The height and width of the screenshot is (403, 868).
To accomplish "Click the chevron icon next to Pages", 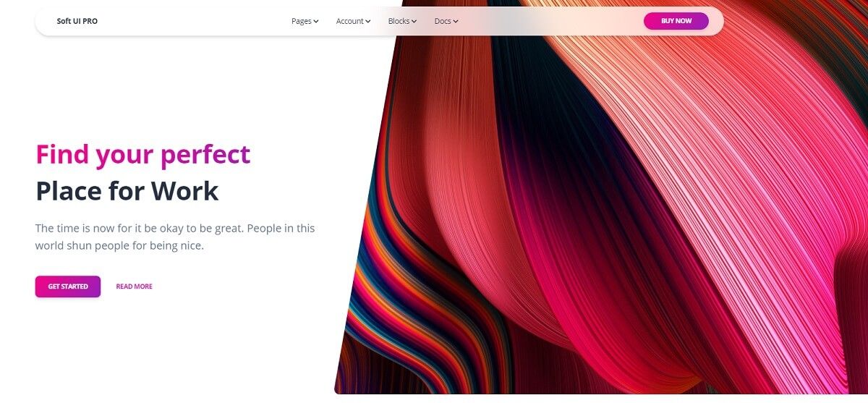I will (316, 22).
